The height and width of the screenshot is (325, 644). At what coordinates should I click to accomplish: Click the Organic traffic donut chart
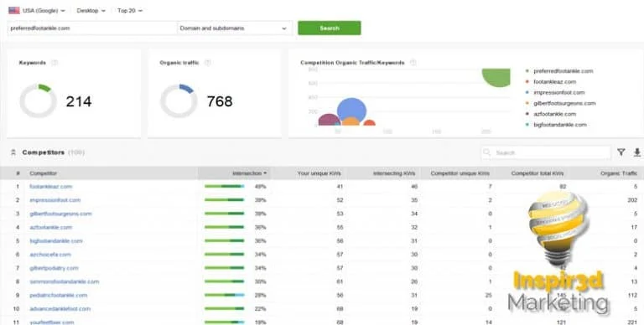click(179, 101)
